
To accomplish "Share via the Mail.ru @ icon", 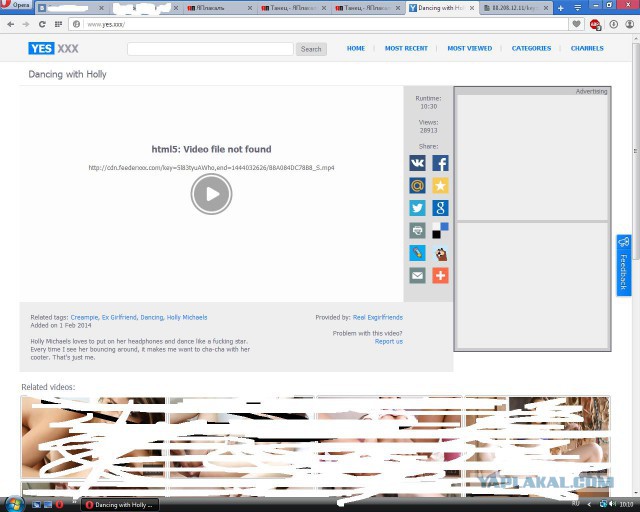I will pos(417,185).
